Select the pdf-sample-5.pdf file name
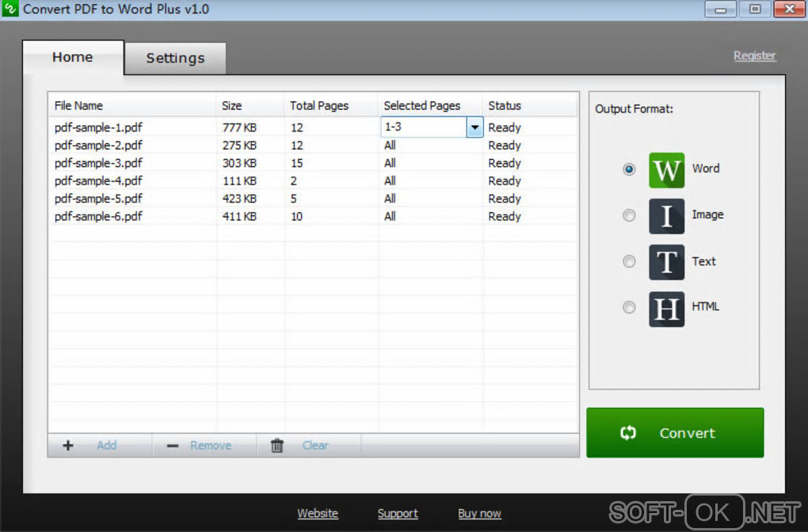This screenshot has width=808, height=532. (x=98, y=198)
